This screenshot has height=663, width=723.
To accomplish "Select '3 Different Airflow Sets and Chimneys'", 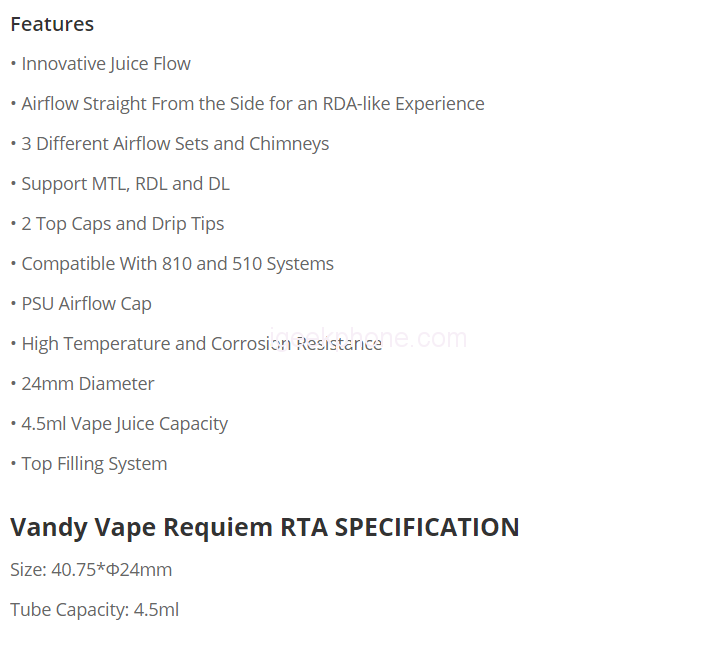I will click(175, 144).
